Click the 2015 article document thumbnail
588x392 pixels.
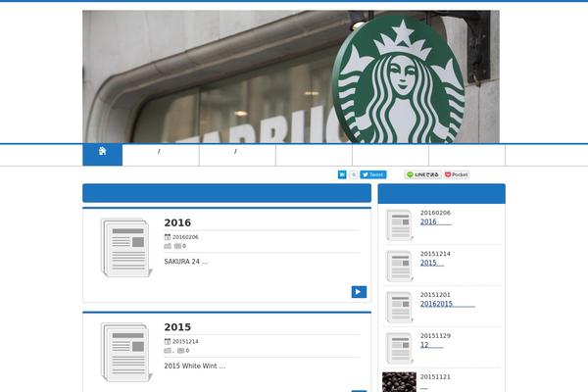point(126,352)
